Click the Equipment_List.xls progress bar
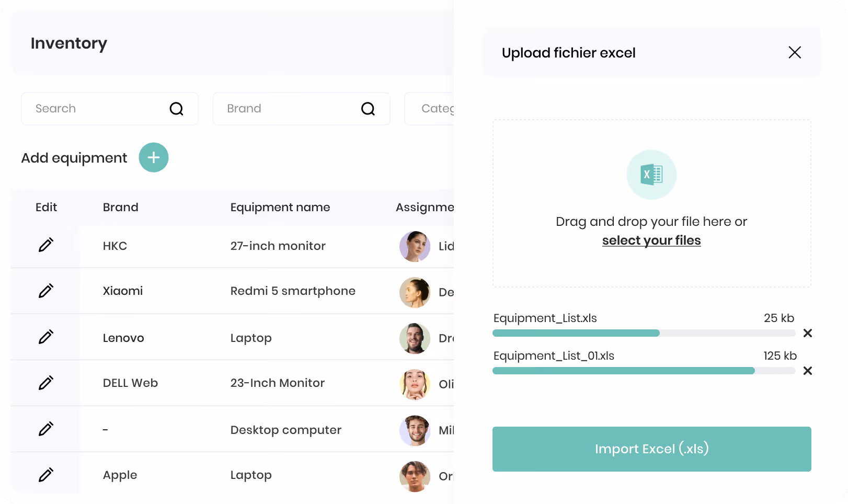This screenshot has height=504, width=848. point(644,333)
